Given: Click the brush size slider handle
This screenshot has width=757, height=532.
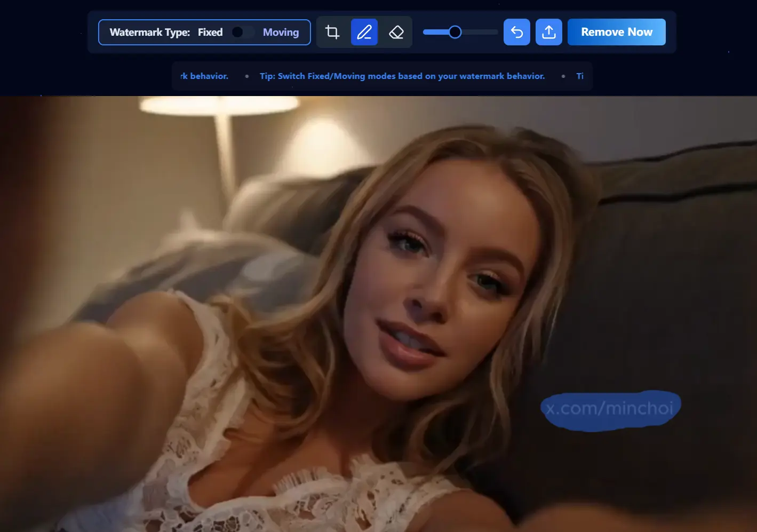Looking at the screenshot, I should (455, 32).
